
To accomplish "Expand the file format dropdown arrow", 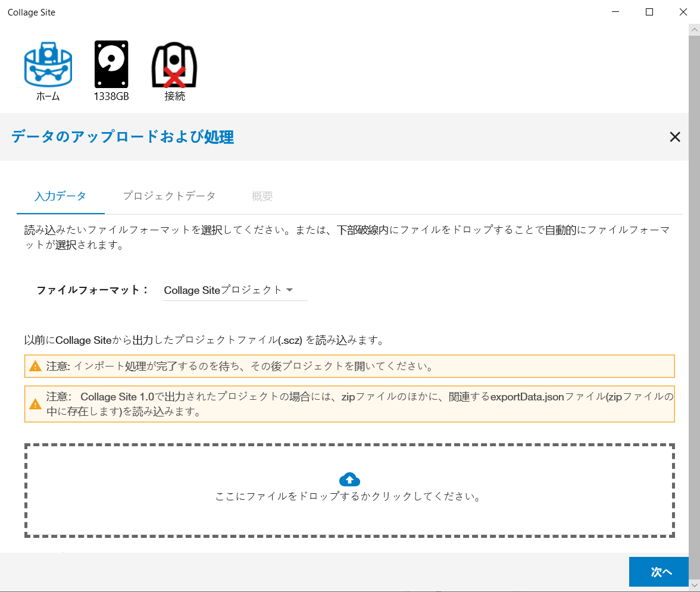I will pos(290,290).
